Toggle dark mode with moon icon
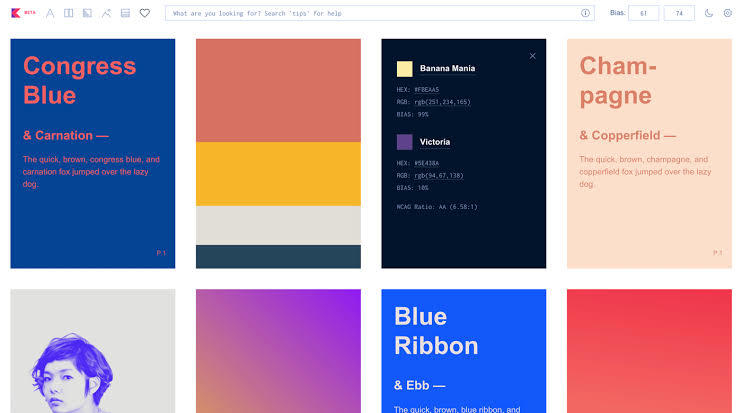This screenshot has width=742, height=413. (x=709, y=13)
